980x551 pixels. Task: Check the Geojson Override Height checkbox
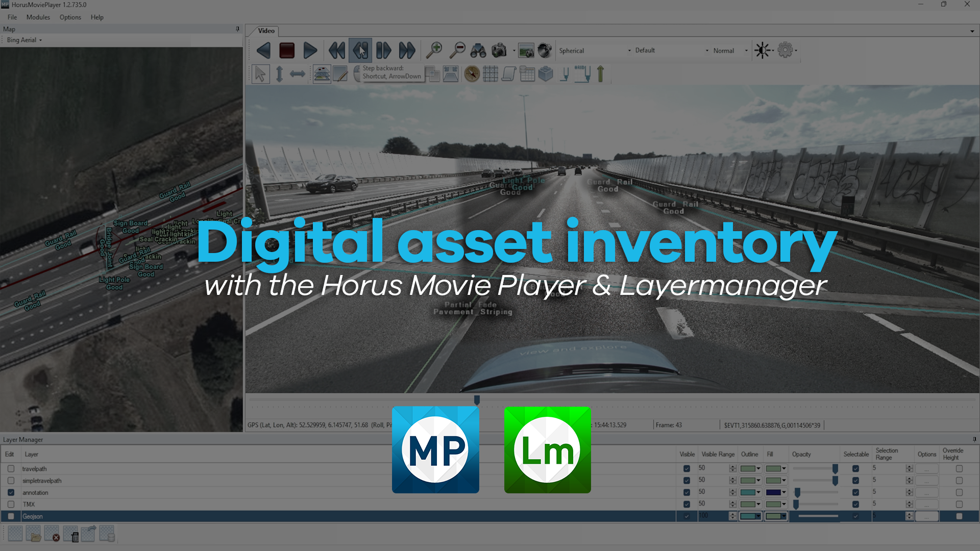959,516
